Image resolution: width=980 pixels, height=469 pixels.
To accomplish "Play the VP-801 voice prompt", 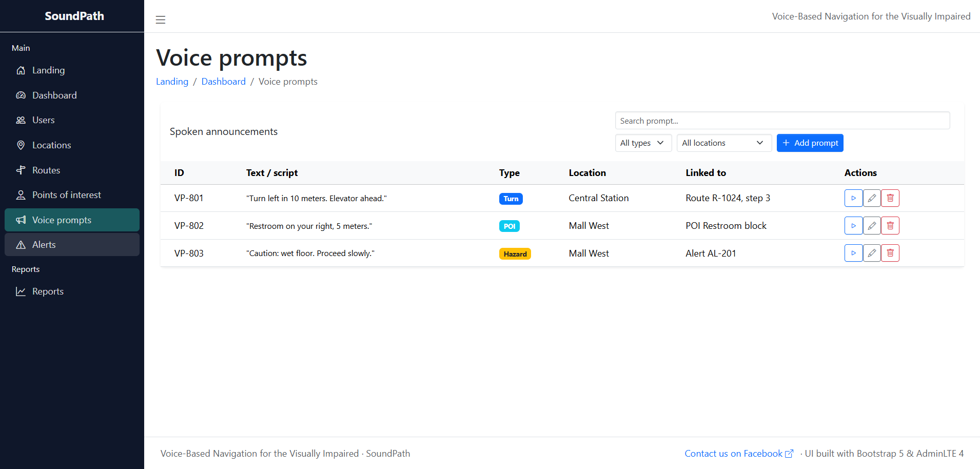I will coord(853,198).
